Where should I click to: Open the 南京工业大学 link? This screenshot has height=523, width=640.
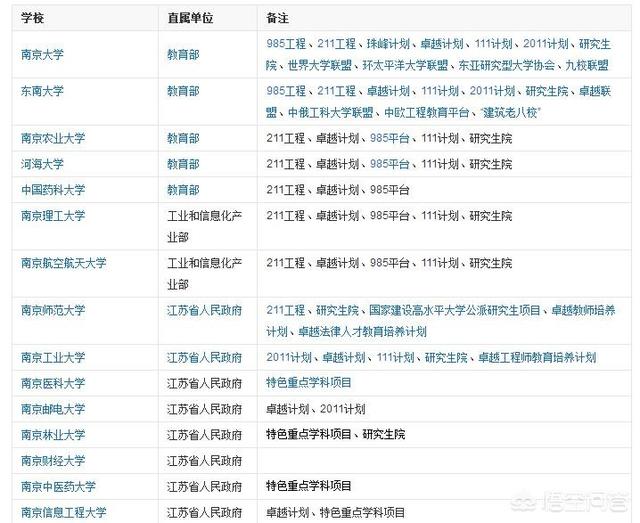coord(53,357)
